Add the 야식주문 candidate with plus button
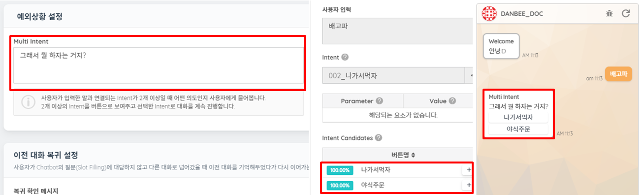 [x=468, y=185]
